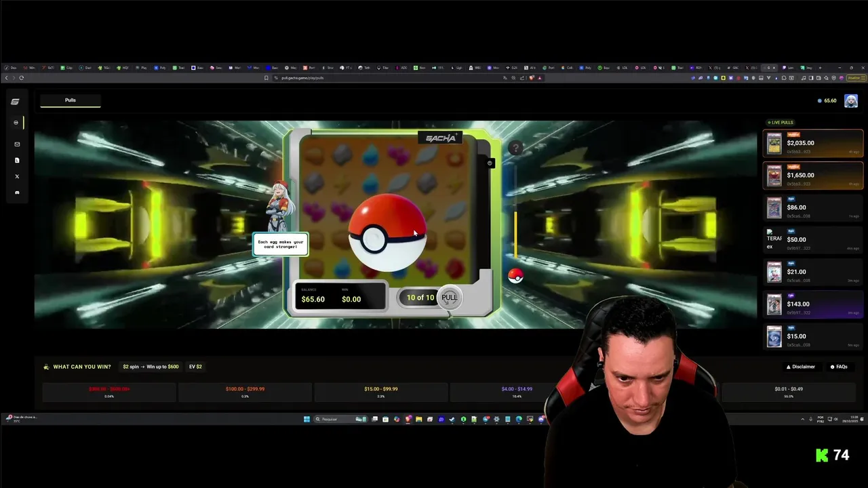868x488 pixels.
Task: Open the $1,650.00 live pull card
Action: [813, 176]
